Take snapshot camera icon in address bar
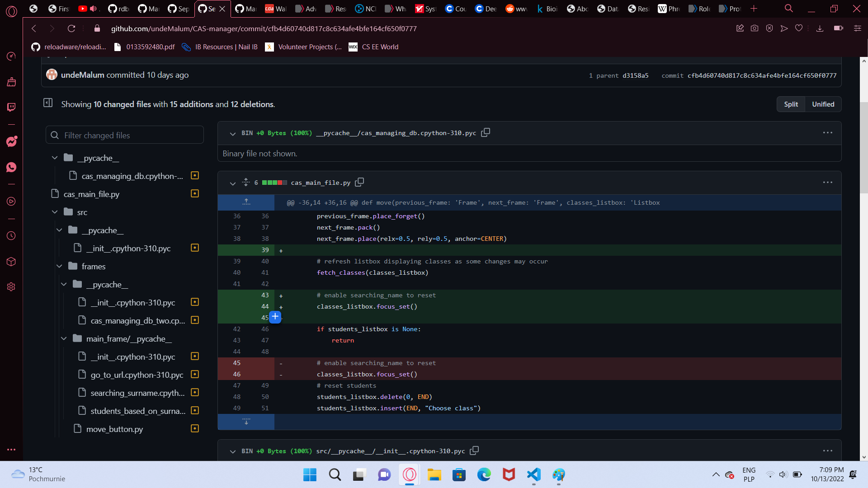The image size is (868, 488). coord(755,28)
